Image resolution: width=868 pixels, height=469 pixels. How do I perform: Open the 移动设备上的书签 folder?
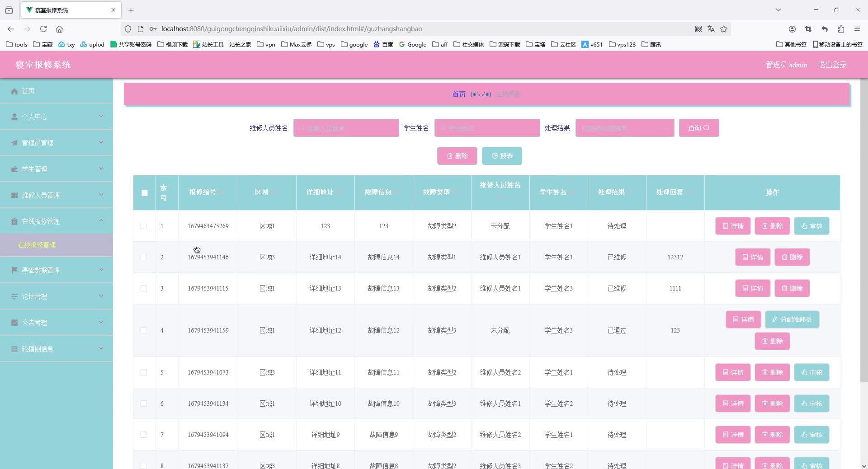(x=837, y=44)
